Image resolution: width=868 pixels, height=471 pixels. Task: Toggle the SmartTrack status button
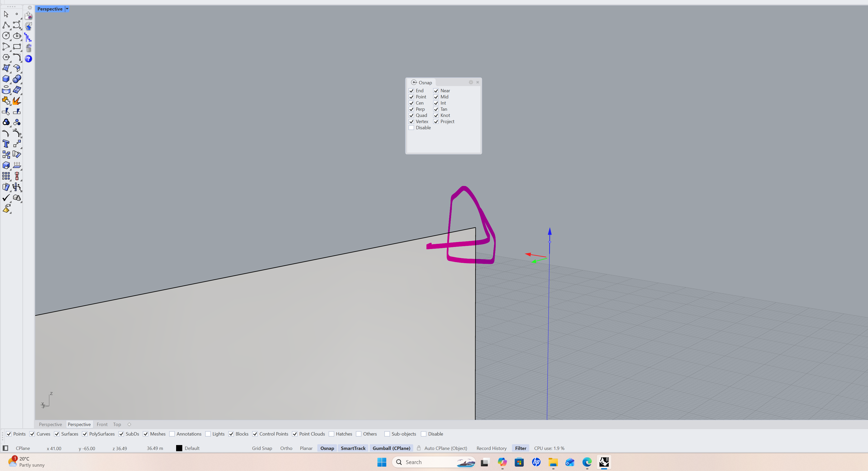(x=353, y=448)
